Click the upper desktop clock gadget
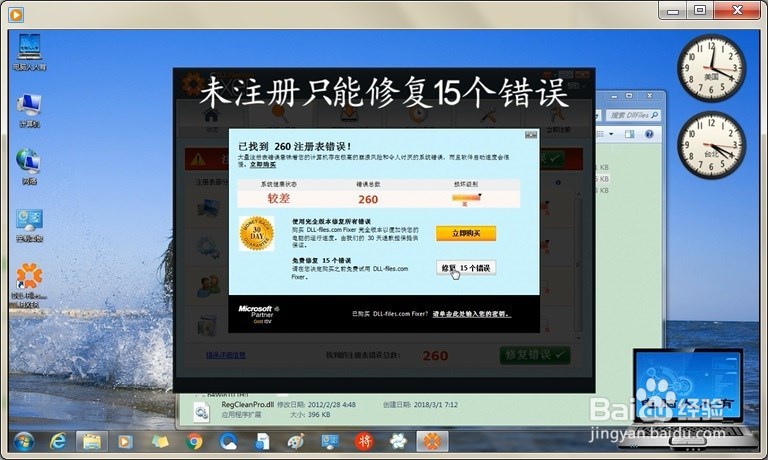This screenshot has width=768, height=460. click(711, 68)
